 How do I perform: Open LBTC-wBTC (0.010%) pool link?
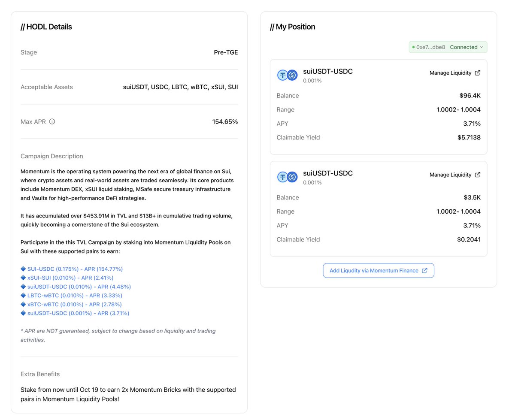pos(75,296)
